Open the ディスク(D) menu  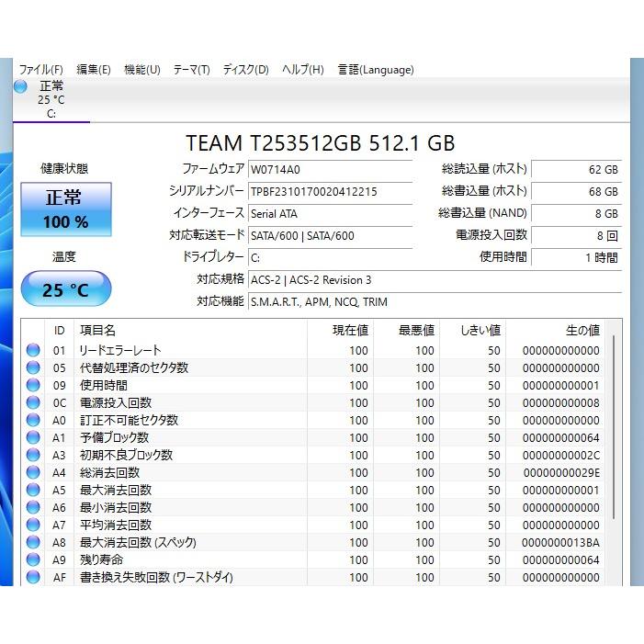click(245, 70)
